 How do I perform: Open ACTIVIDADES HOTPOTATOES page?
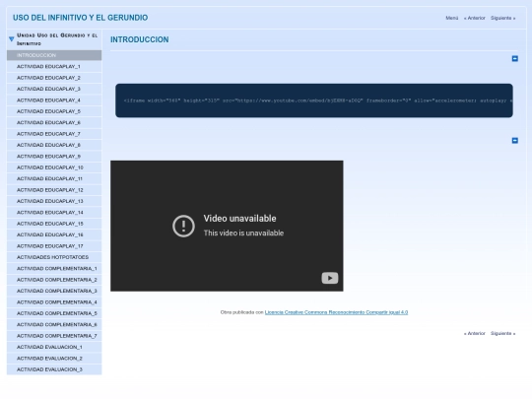(54, 257)
